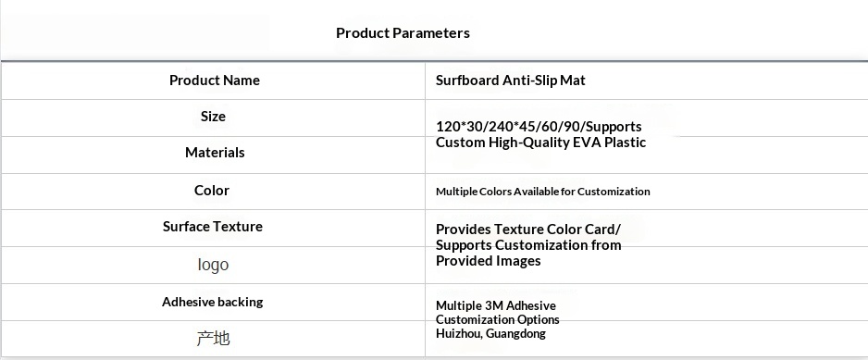Screen dimensions: 868x360
Task: Select the Adhesive backing label
Action: point(213,302)
